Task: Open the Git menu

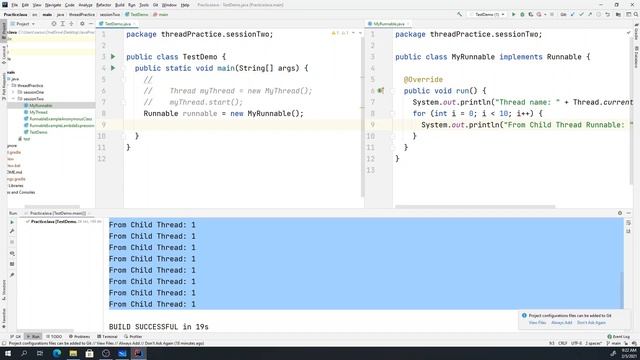Action: pos(156,5)
